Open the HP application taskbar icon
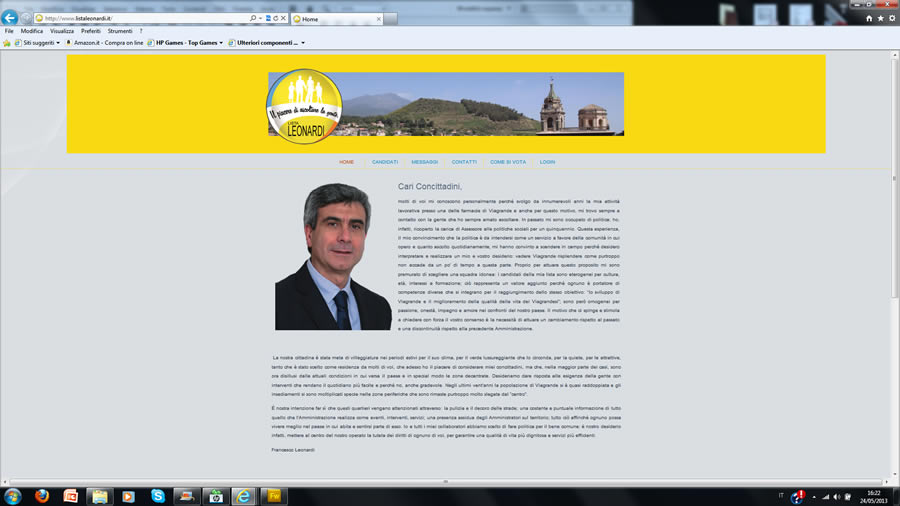The image size is (900, 506). pyautogui.click(x=216, y=496)
